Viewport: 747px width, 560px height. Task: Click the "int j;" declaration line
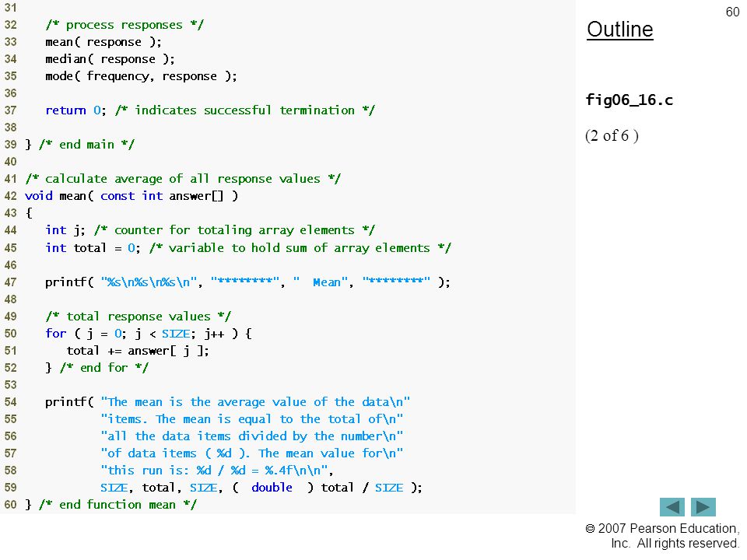pyautogui.click(x=65, y=230)
